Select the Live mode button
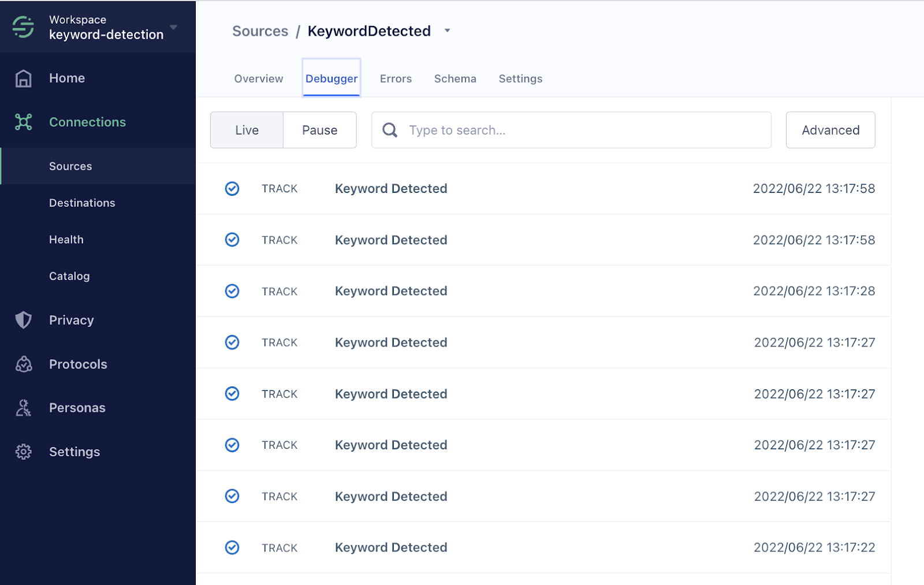This screenshot has width=924, height=585. pyautogui.click(x=247, y=130)
